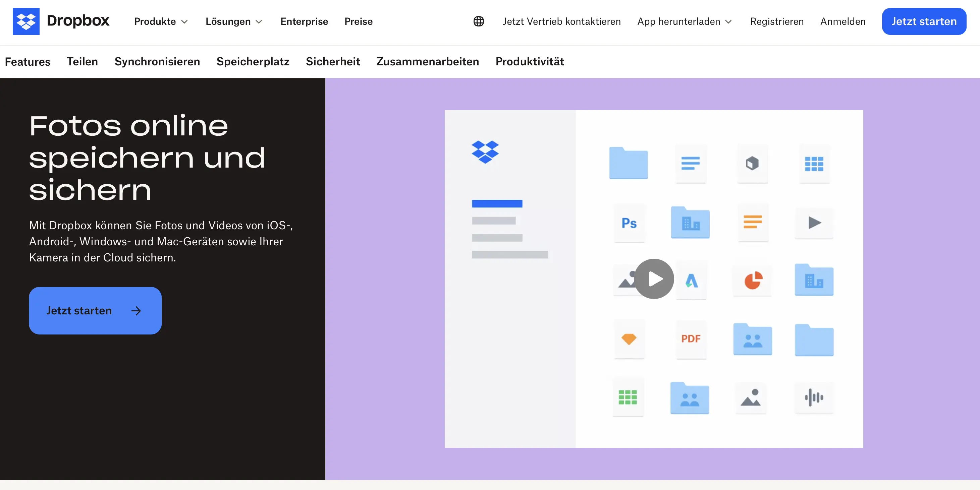Switch to the Speicherplatz tab

pos(253,62)
